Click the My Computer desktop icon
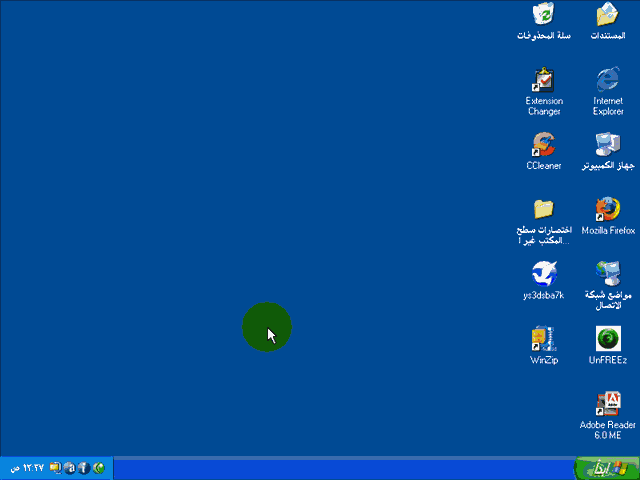Image resolution: width=640 pixels, height=480 pixels. click(608, 144)
